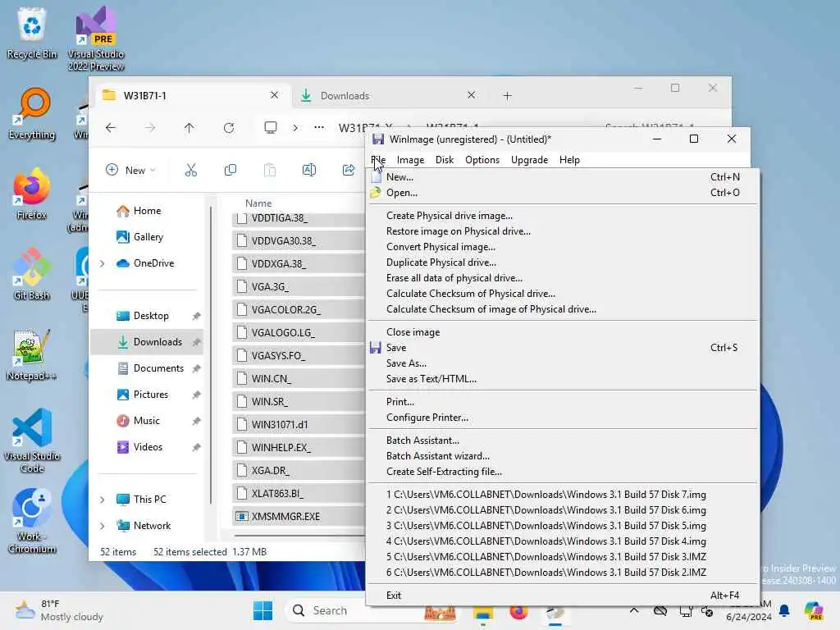Go up one folder in Explorer
Viewport: 840px width, 630px height.
189,127
